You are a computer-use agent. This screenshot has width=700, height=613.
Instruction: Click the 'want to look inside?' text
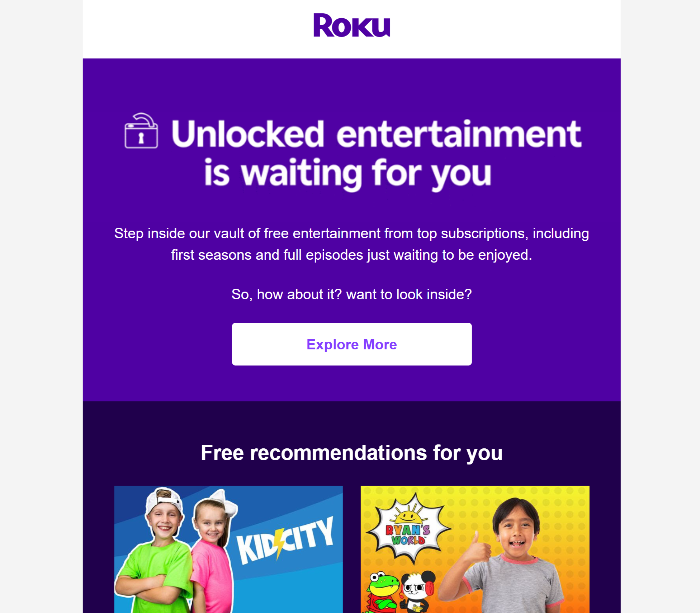(408, 294)
